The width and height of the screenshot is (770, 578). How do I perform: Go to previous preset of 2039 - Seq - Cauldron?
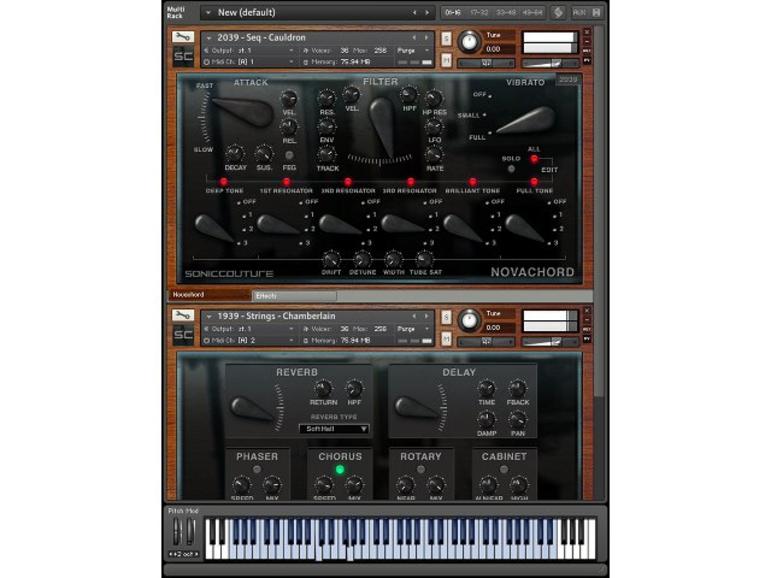(414, 38)
